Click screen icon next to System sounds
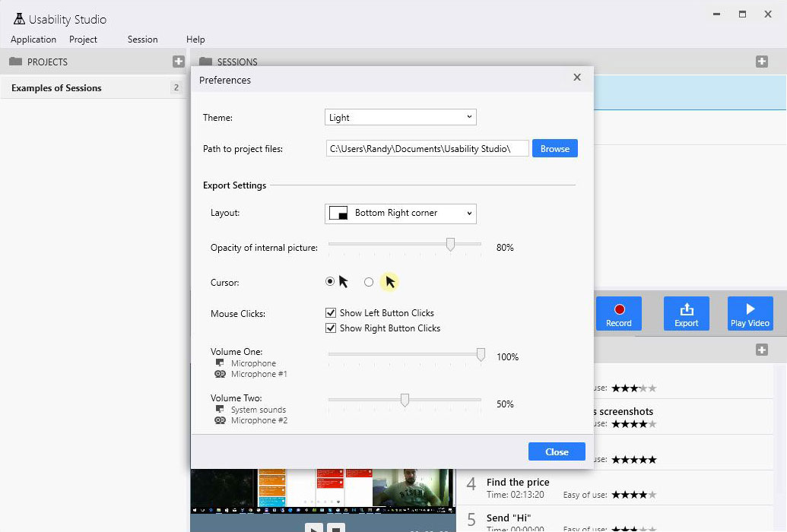This screenshot has height=532, width=787. click(x=219, y=409)
